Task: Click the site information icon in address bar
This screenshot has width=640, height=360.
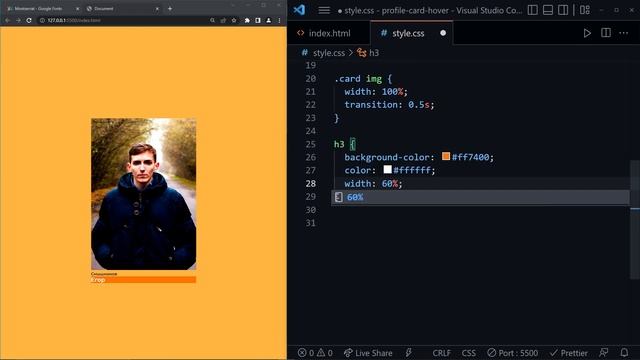Action: click(x=42, y=20)
